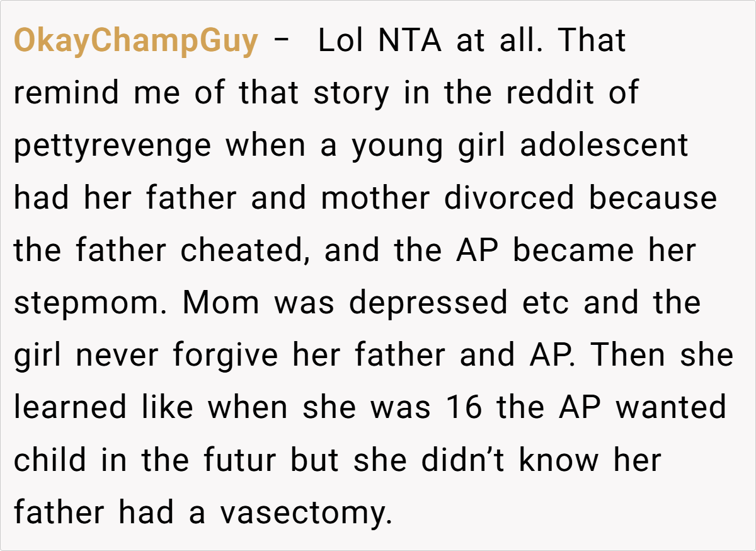Click the word "depressed"
The image size is (756, 551).
(428, 303)
